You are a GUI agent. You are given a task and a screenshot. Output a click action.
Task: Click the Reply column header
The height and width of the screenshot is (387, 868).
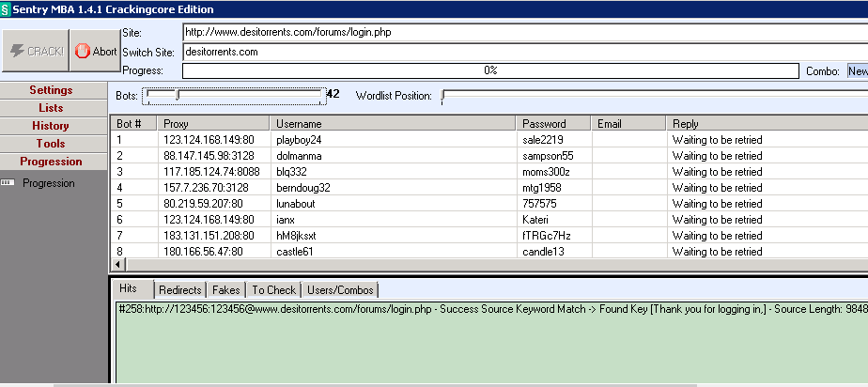click(x=767, y=123)
